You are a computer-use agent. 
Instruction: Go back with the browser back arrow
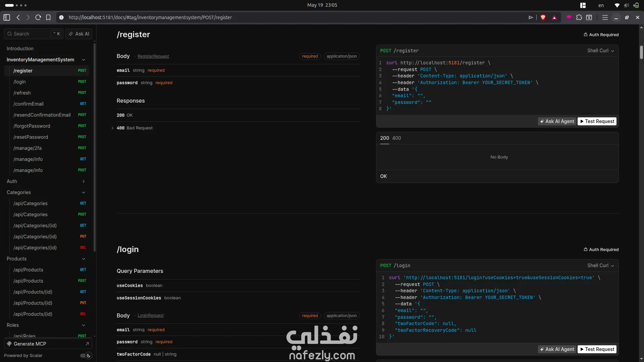(18, 17)
